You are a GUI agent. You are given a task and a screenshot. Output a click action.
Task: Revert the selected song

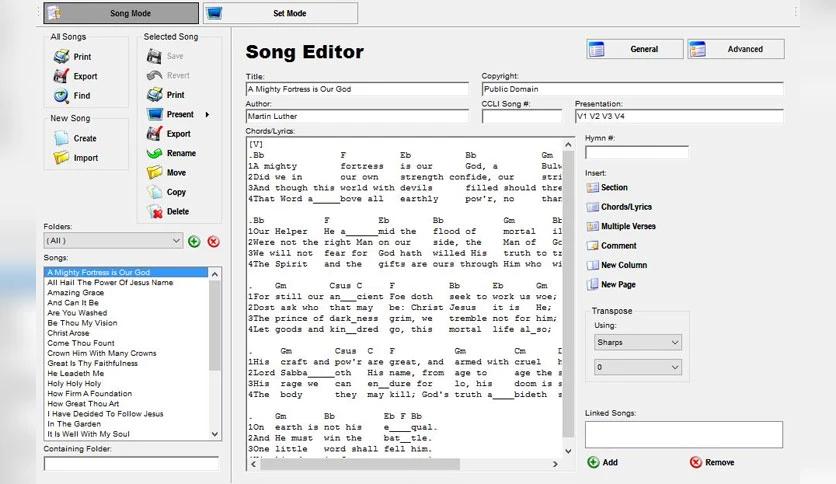(x=168, y=75)
